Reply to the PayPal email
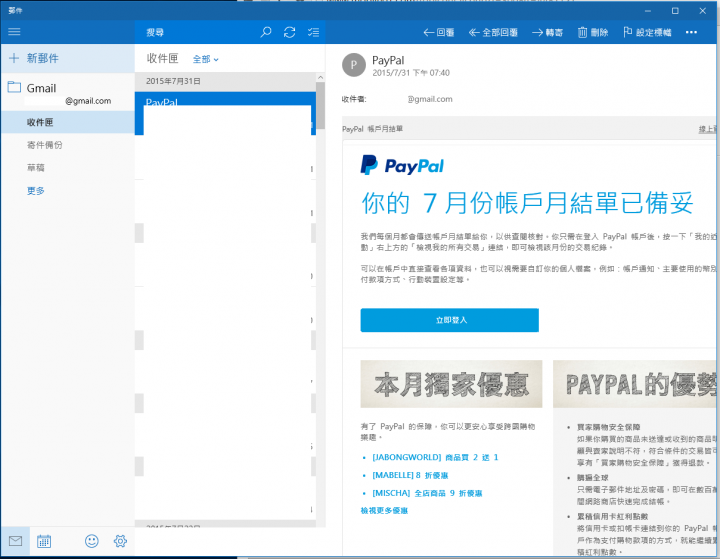720x559 pixels. click(439, 32)
